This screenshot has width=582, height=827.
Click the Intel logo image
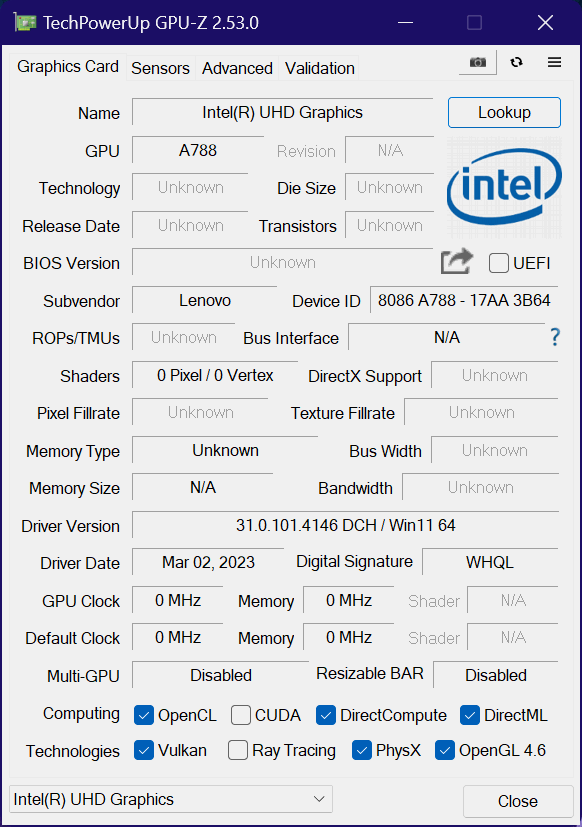504,187
